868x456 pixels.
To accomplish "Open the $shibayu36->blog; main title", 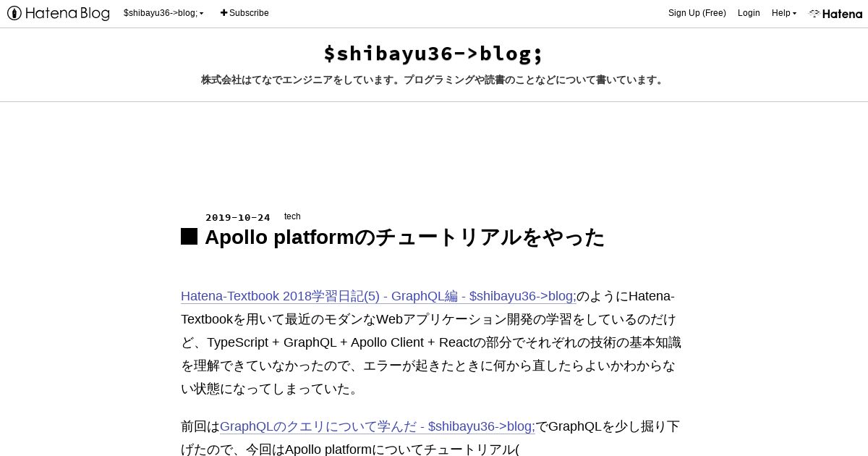I will point(433,54).
